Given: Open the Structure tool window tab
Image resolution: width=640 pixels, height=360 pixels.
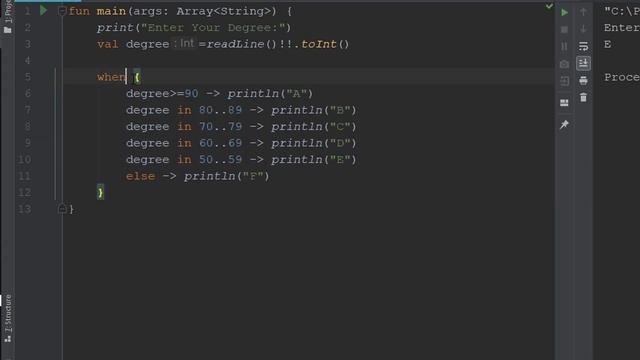Looking at the screenshot, I should (x=7, y=318).
